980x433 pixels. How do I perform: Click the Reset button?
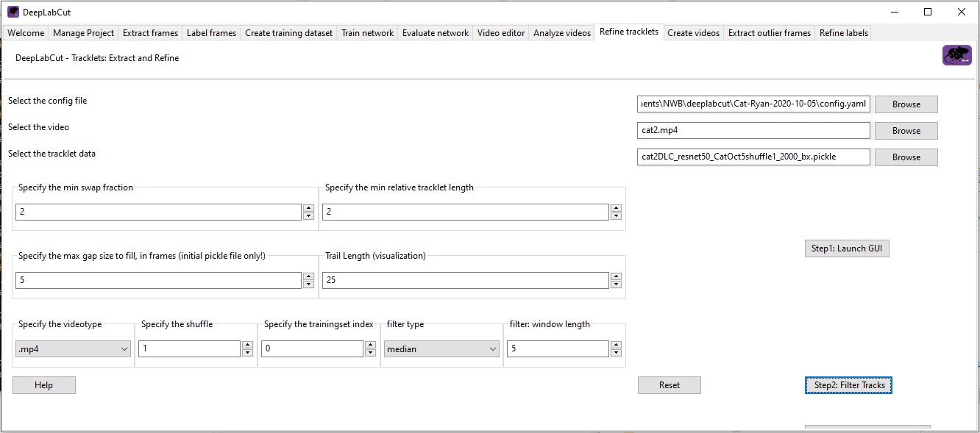pos(669,384)
